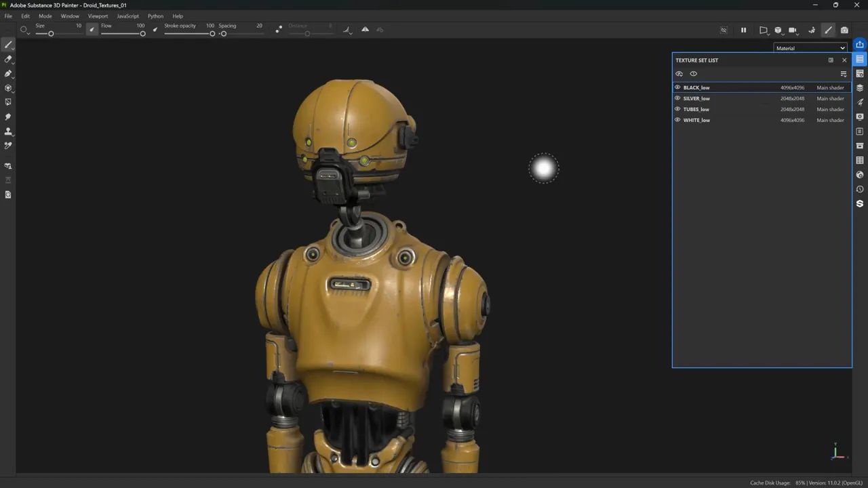Pause the viewport rendering

(743, 30)
